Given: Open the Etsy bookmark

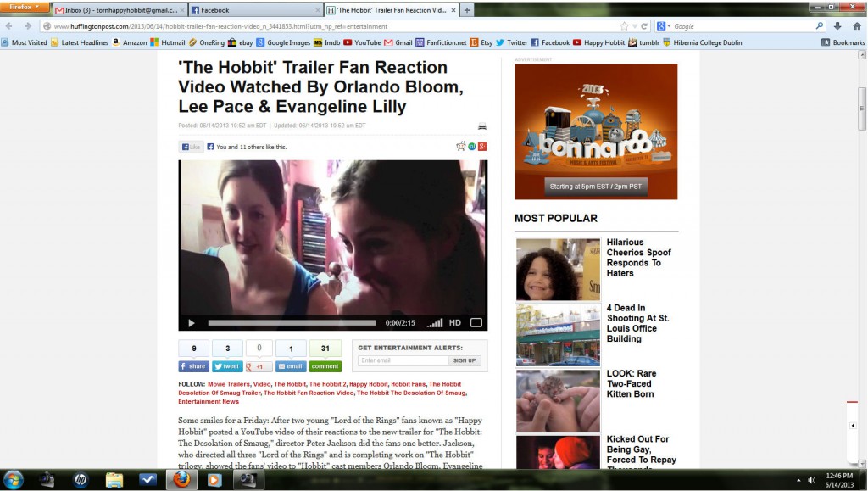Looking at the screenshot, I should [481, 42].
